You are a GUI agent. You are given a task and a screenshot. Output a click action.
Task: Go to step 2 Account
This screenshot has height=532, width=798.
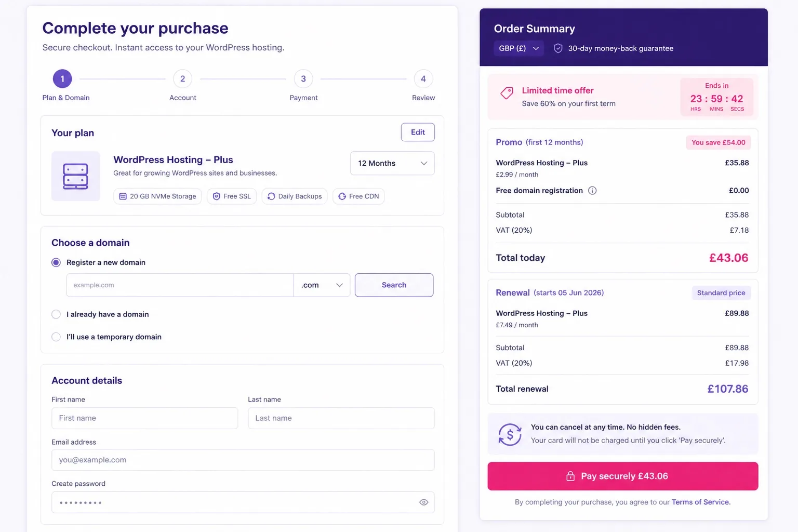click(183, 79)
